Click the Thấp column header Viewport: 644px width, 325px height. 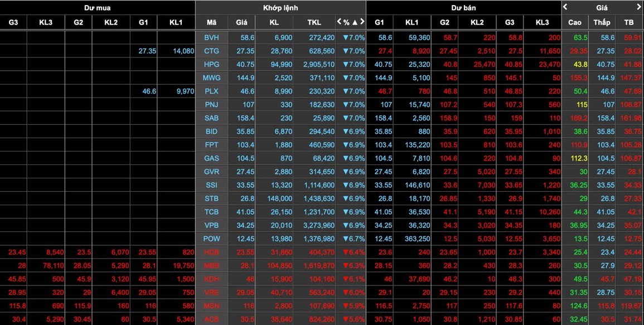click(x=602, y=22)
